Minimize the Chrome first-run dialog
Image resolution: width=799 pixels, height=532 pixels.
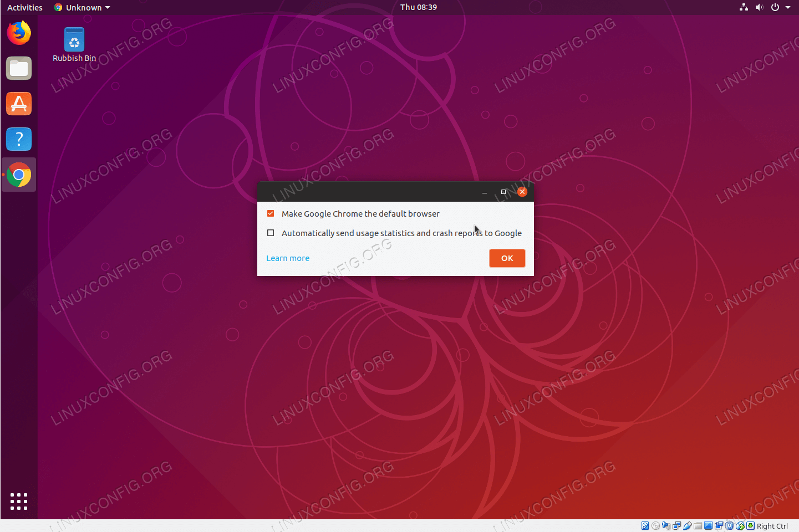pos(485,192)
